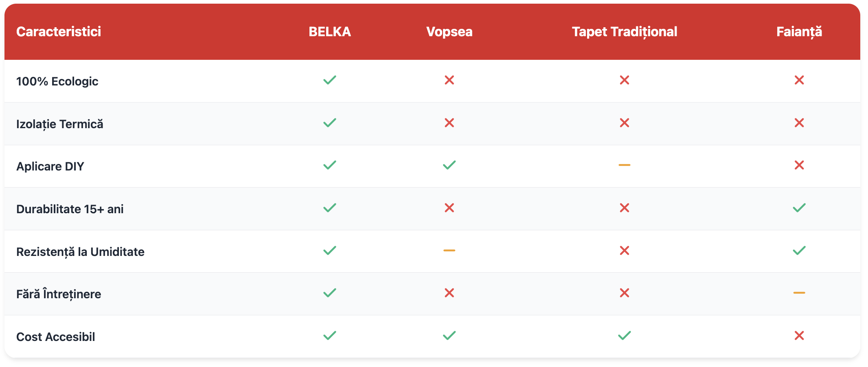Click the Rezistență la Umiditate row label
The image size is (868, 367).
pos(80,252)
